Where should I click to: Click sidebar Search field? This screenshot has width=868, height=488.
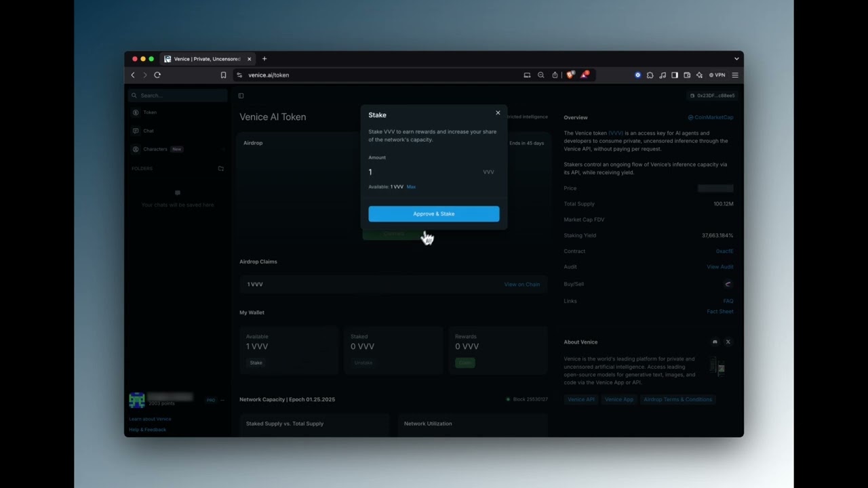[178, 96]
